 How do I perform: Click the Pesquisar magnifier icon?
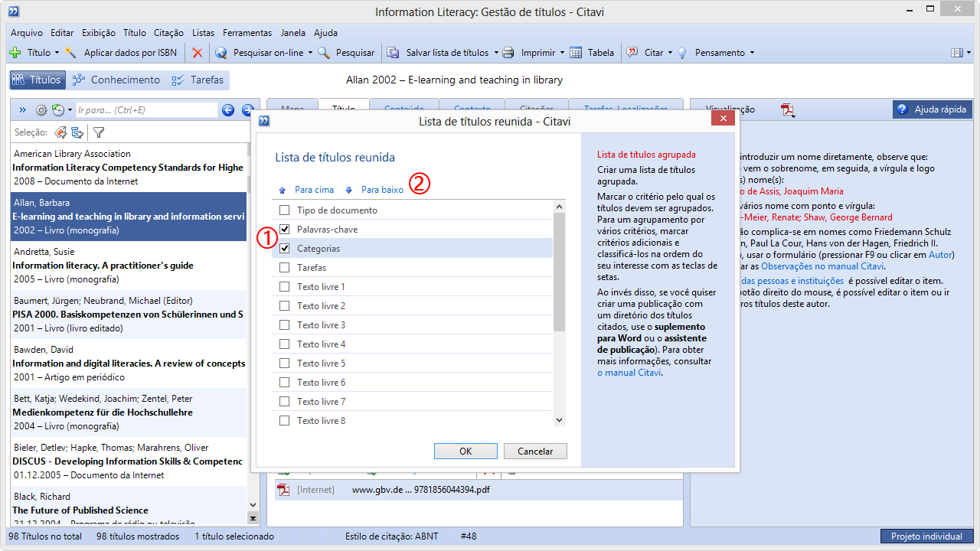pos(324,53)
